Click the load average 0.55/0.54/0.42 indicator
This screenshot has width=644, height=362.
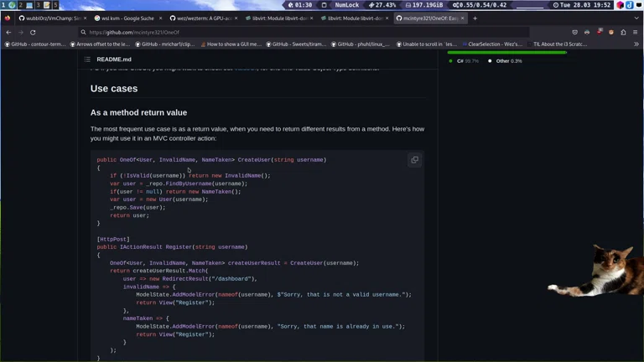[x=480, y=5]
